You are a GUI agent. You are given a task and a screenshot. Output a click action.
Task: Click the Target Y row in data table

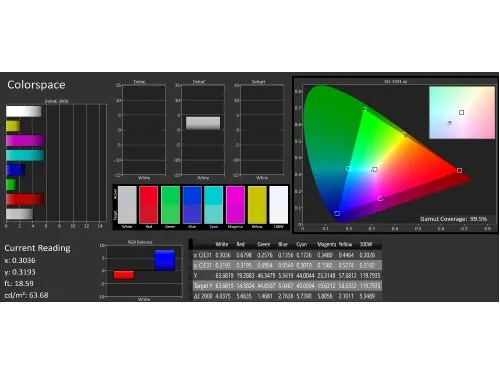pos(287,286)
